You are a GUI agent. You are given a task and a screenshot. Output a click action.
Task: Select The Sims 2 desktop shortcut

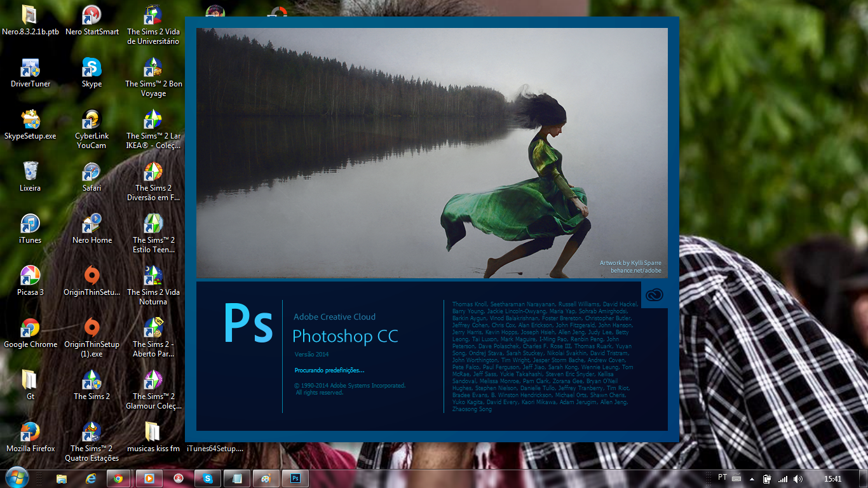[x=92, y=384]
